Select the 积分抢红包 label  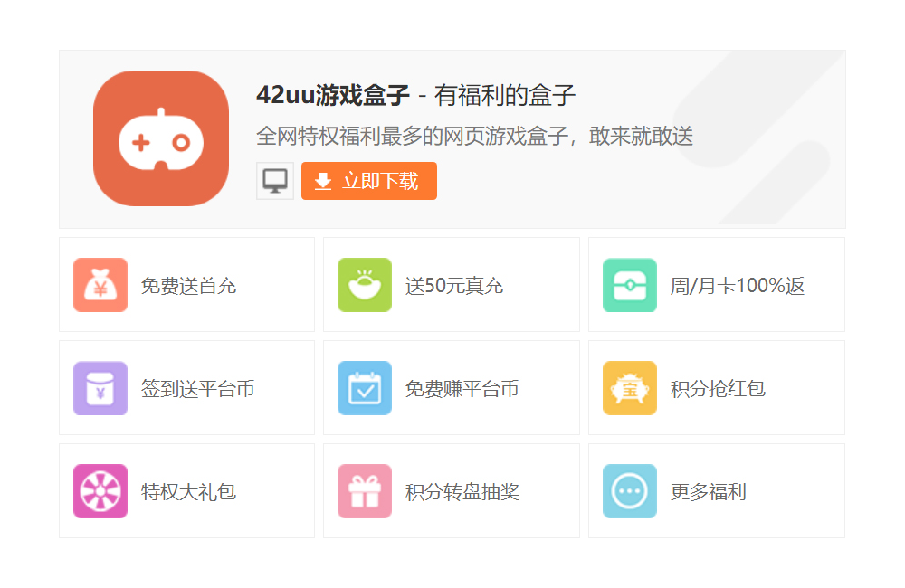click(718, 389)
